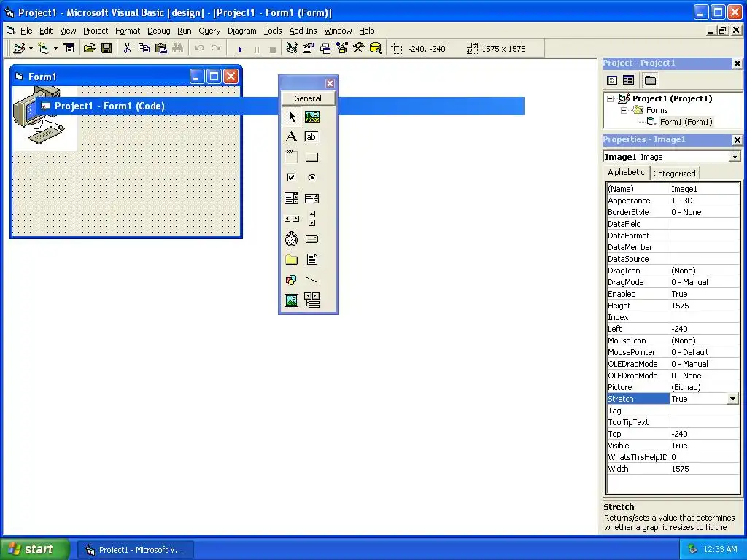This screenshot has width=747, height=560.
Task: Select the Pointer tool in toolbox
Action: coord(292,117)
